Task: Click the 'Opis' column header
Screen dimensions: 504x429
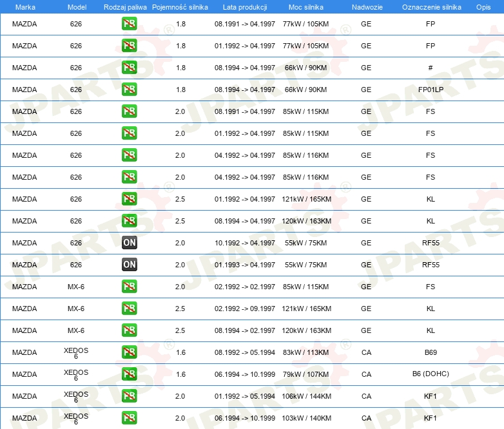Action: [x=483, y=7]
